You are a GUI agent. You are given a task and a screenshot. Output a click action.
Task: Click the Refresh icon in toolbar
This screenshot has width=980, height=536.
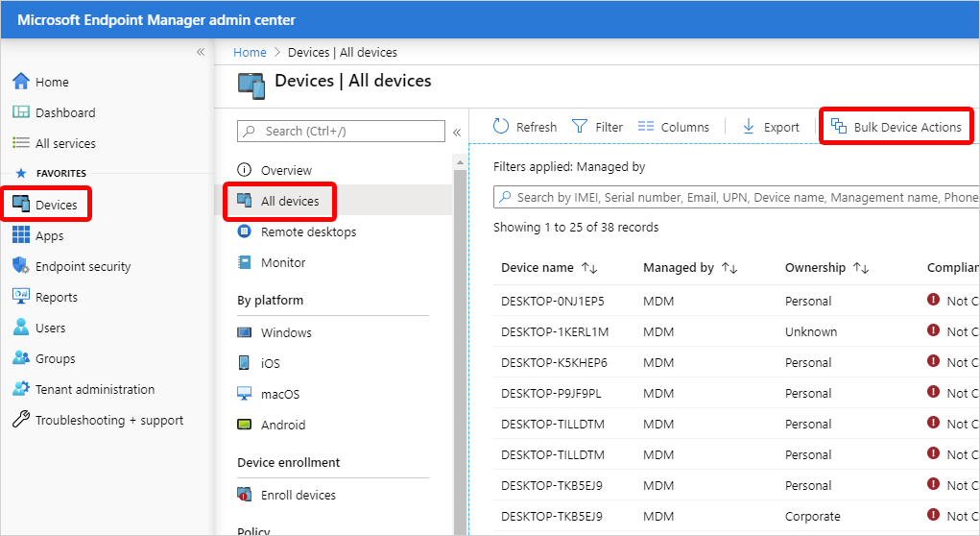pos(501,127)
